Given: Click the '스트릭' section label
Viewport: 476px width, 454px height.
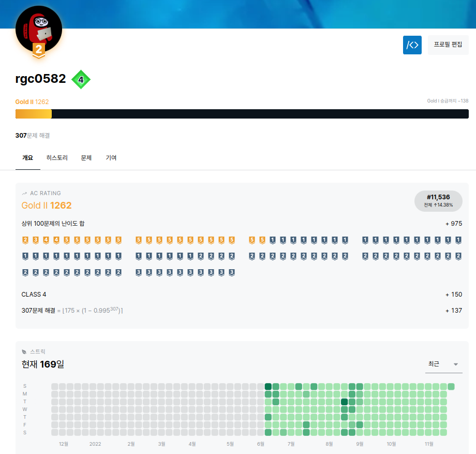Looking at the screenshot, I should pyautogui.click(x=38, y=352).
